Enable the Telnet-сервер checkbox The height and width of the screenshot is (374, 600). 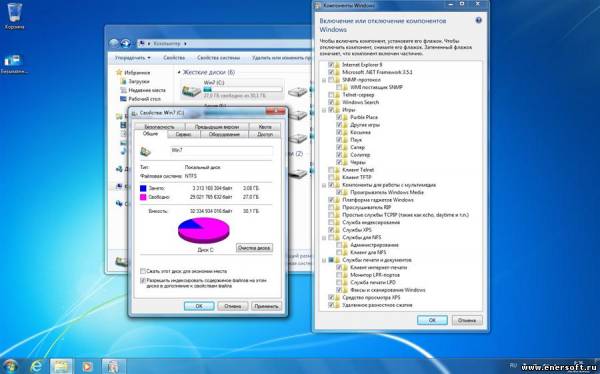pos(331,95)
